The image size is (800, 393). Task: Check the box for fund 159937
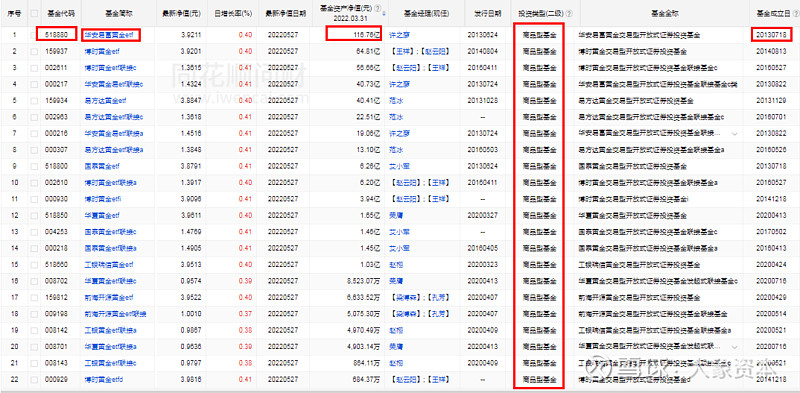click(34, 52)
